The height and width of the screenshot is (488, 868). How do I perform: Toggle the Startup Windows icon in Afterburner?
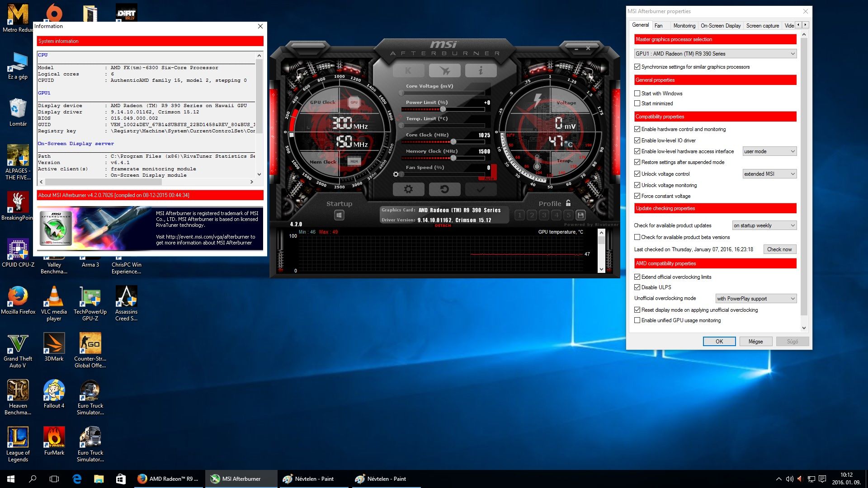[x=339, y=216]
